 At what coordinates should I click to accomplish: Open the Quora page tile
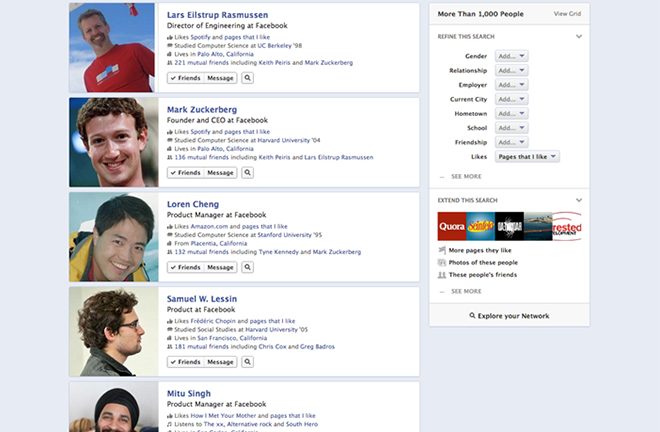pyautogui.click(x=452, y=227)
